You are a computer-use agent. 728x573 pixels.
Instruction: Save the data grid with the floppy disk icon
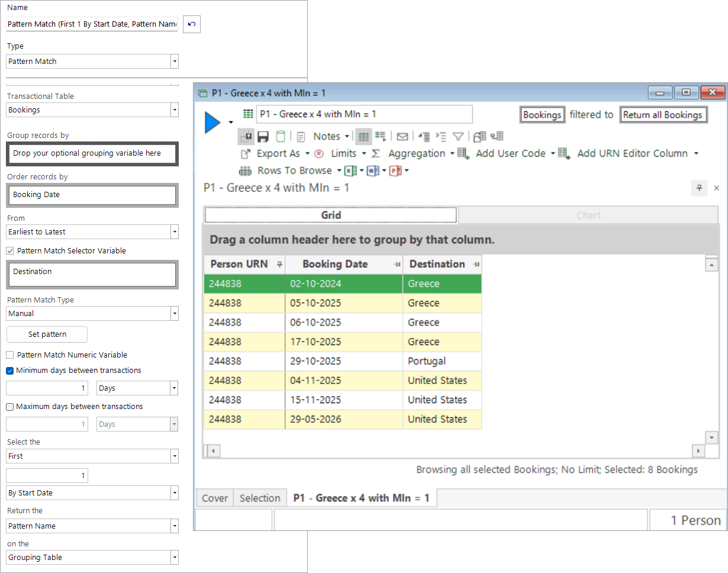pos(263,137)
